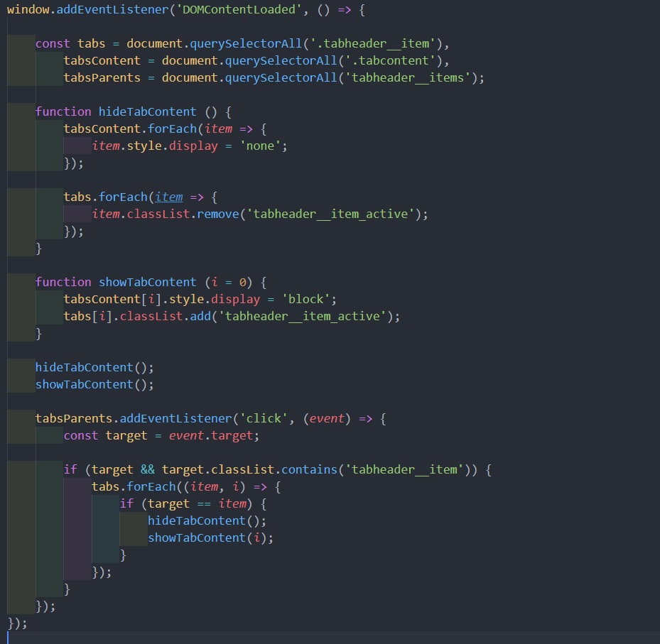Click the 'block' string value
This screenshot has height=644, width=660.
pos(306,300)
